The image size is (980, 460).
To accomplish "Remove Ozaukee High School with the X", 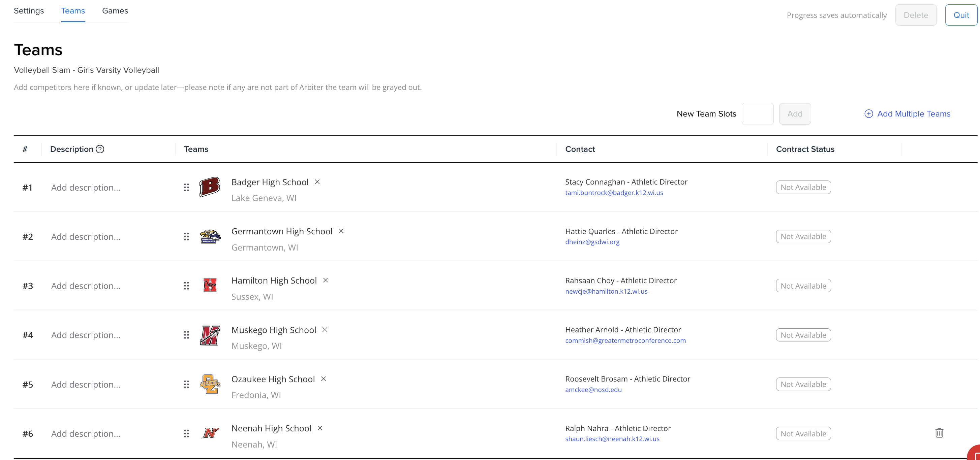I will click(x=324, y=379).
